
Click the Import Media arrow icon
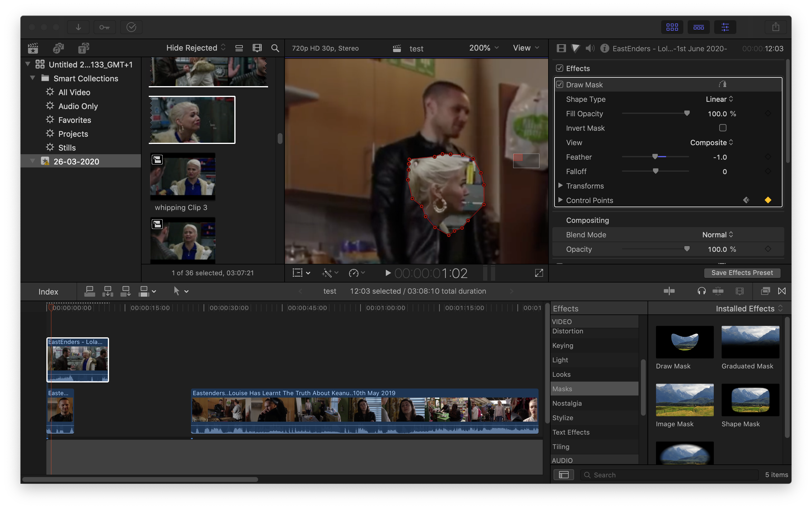click(78, 27)
